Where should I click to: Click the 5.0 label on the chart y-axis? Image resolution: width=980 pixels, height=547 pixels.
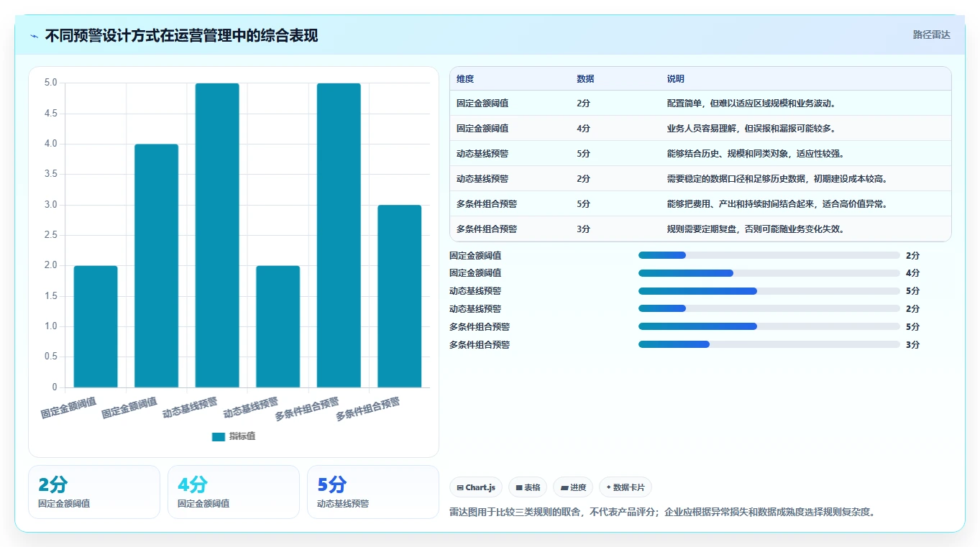point(50,83)
